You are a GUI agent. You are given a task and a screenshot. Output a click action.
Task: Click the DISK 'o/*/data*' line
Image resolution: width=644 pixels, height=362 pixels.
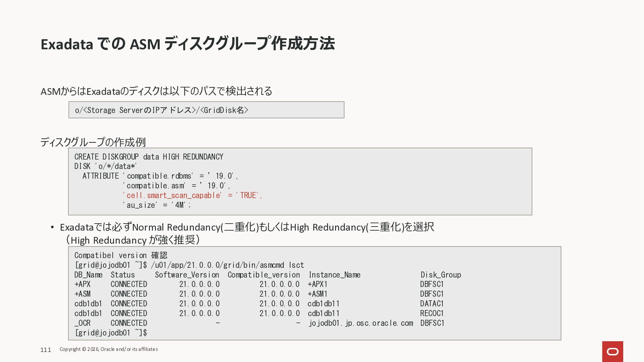coord(106,166)
